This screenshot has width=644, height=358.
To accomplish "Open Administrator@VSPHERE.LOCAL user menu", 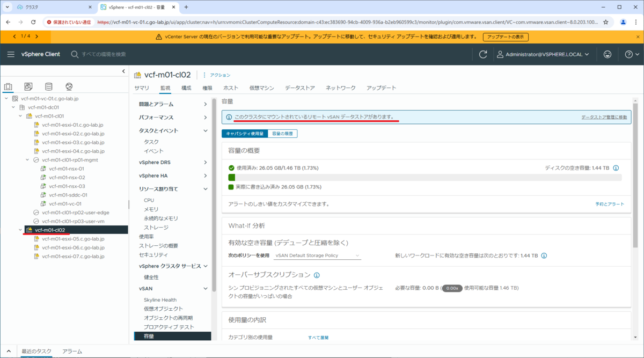I will tap(543, 54).
